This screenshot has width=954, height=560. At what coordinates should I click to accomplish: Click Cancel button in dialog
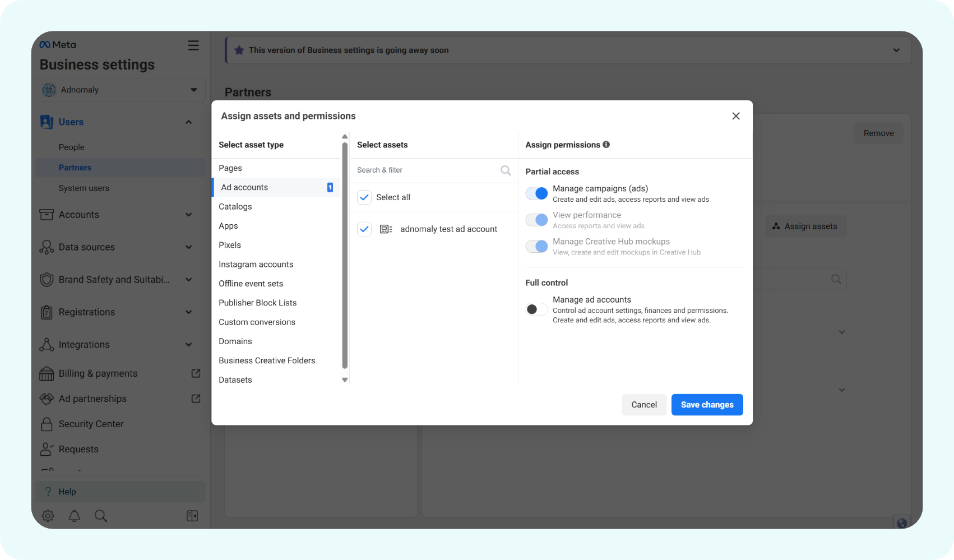click(x=644, y=405)
